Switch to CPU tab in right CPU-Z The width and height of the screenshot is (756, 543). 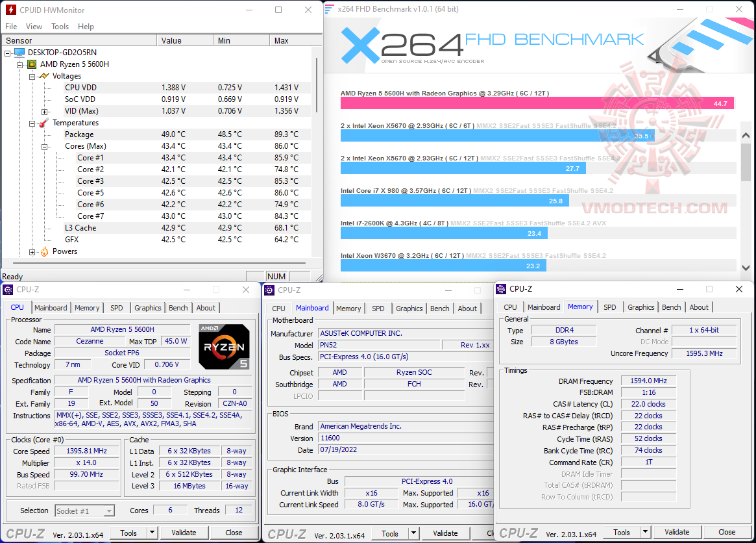(511, 307)
